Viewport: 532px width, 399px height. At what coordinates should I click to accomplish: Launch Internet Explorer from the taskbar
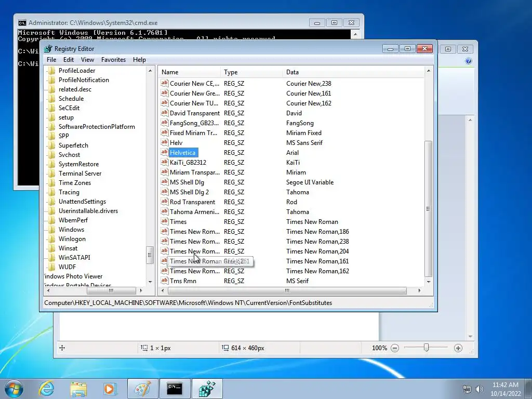coord(46,389)
